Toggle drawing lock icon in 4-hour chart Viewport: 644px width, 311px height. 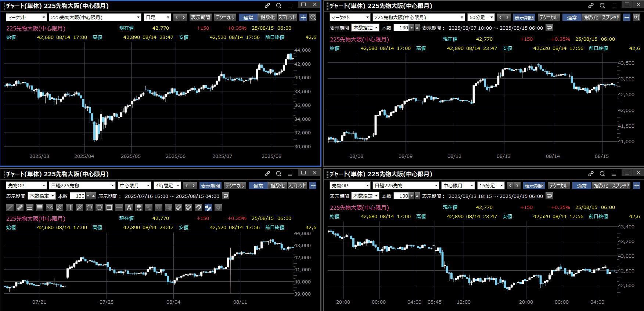coord(208,207)
